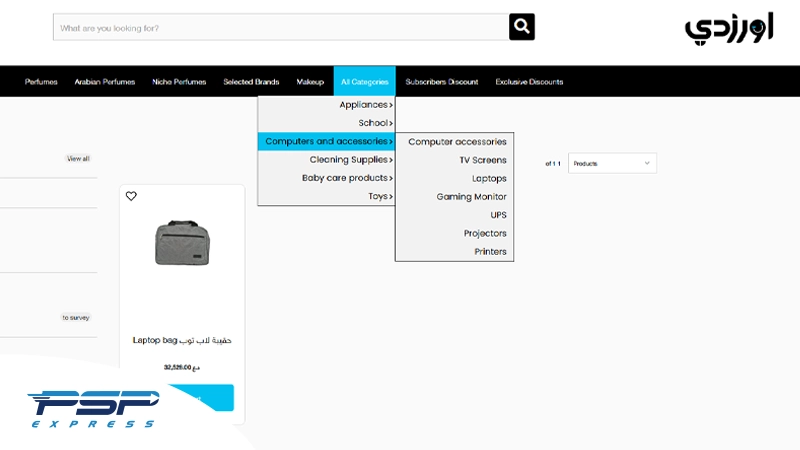Expand the Appliances submenu

327,105
